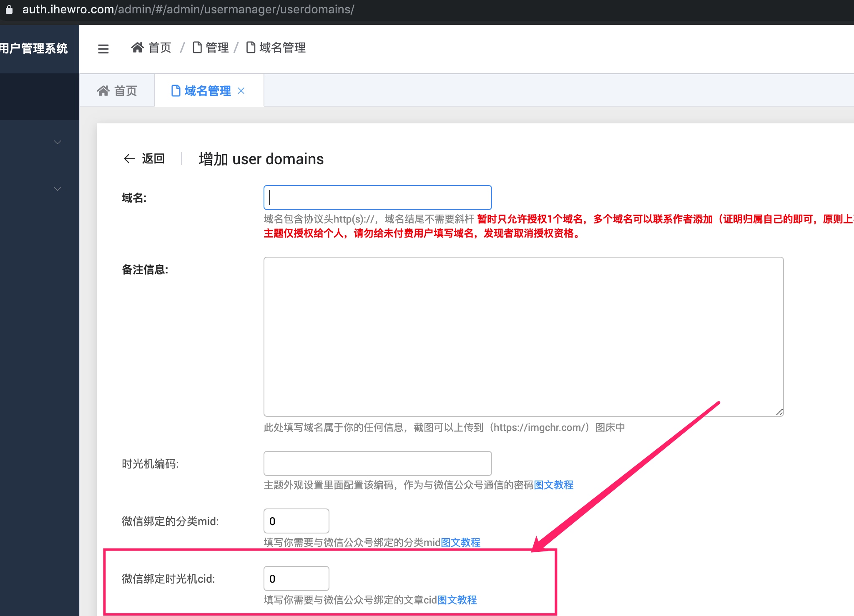Expand the second sidebar menu chevron

[x=58, y=189]
